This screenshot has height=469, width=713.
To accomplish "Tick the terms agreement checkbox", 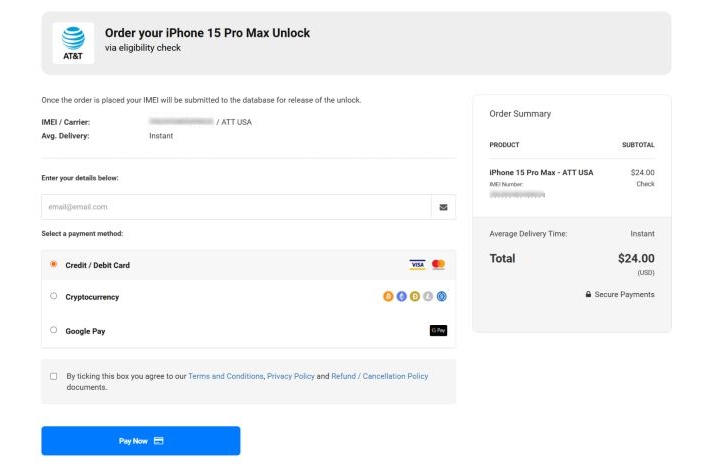I will [x=54, y=376].
